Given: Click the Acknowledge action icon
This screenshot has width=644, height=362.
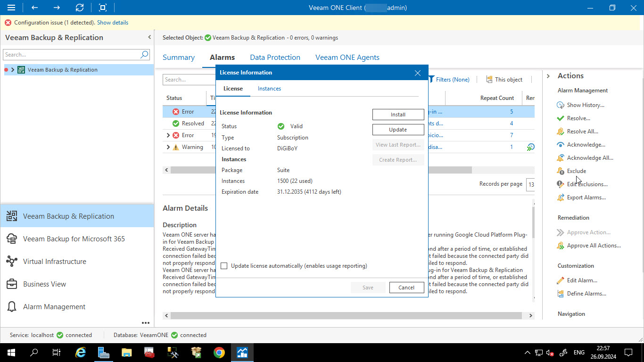Looking at the screenshot, I should (x=560, y=145).
